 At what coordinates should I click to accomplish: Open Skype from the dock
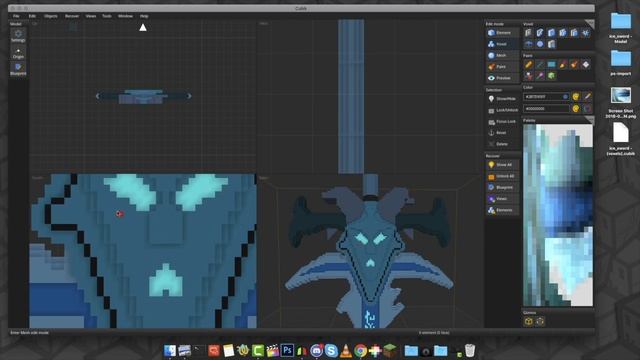coord(331,350)
